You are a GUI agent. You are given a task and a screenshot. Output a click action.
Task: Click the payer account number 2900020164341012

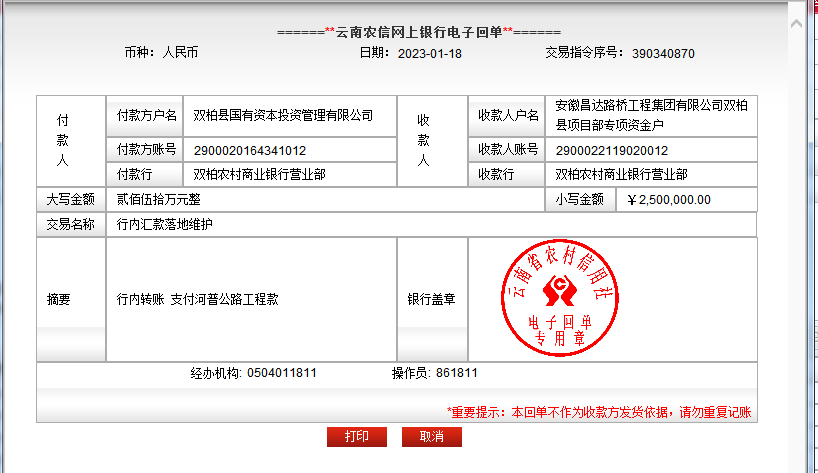click(x=249, y=151)
